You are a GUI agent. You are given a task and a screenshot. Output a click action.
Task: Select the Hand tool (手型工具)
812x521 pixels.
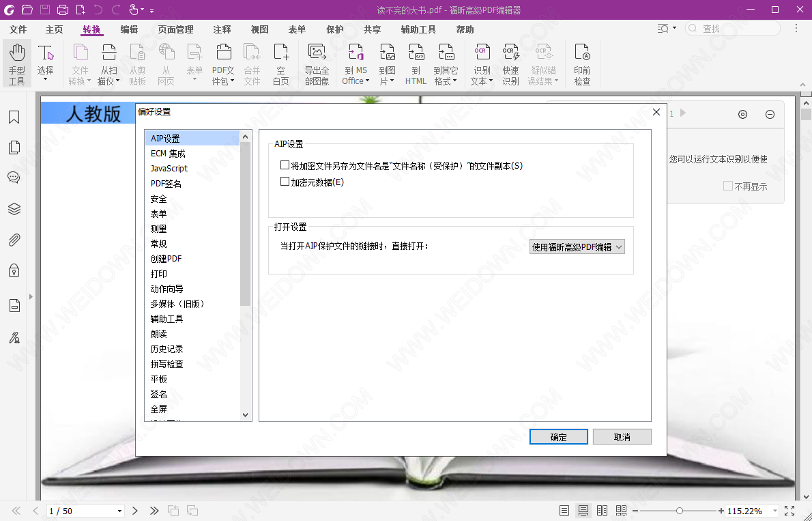click(16, 64)
